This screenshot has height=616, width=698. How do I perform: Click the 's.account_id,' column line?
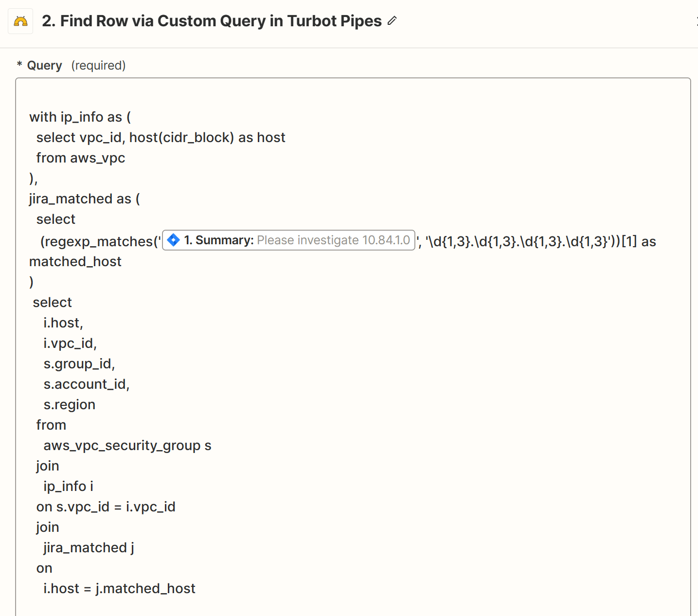pyautogui.click(x=87, y=384)
